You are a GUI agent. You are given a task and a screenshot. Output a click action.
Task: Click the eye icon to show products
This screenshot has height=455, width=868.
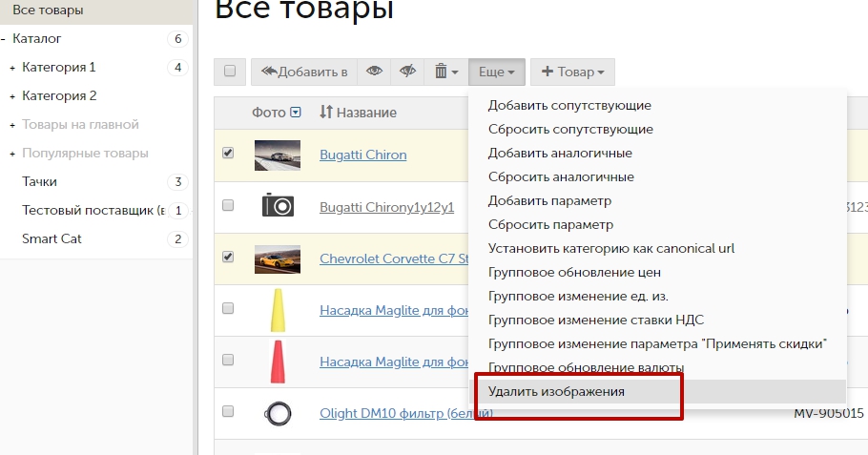374,72
